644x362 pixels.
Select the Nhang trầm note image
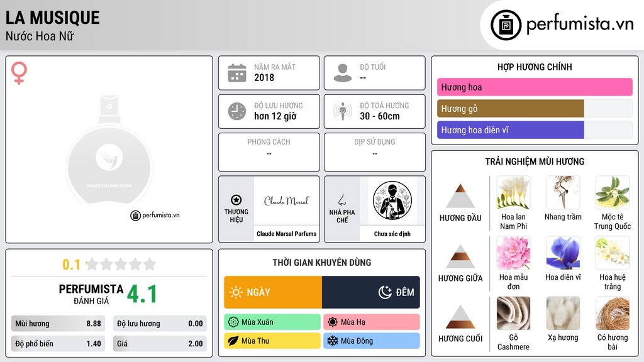pyautogui.click(x=563, y=192)
